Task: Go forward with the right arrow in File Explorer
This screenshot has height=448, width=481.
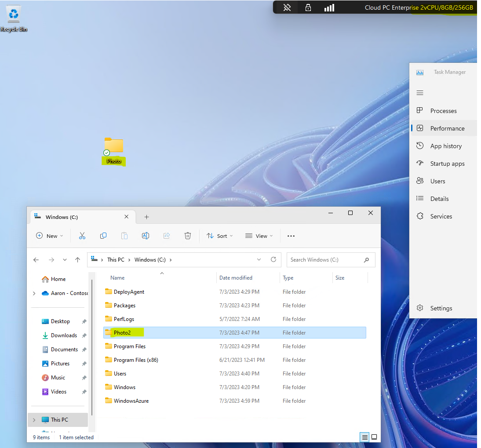Action: click(51, 260)
